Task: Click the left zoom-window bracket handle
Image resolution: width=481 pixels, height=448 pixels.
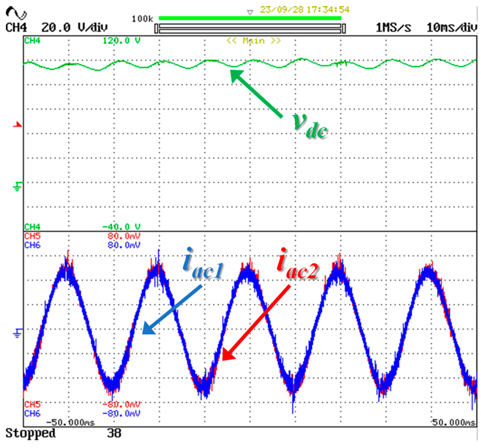Action: point(156,28)
